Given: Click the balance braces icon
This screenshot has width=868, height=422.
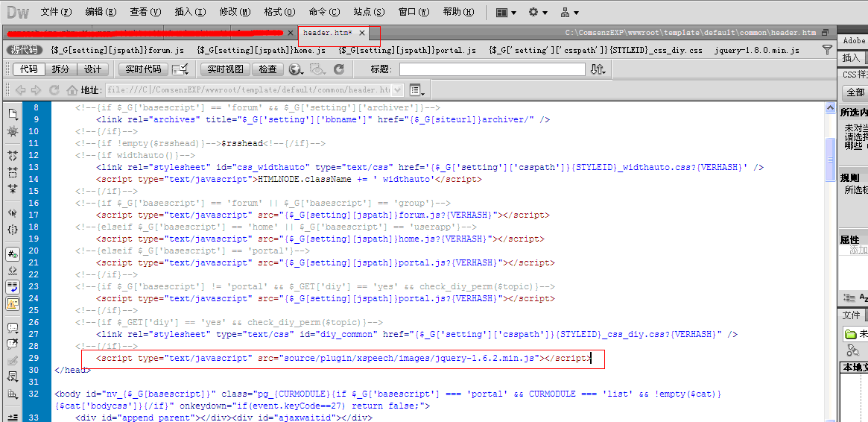Looking at the screenshot, I should pyautogui.click(x=12, y=230).
